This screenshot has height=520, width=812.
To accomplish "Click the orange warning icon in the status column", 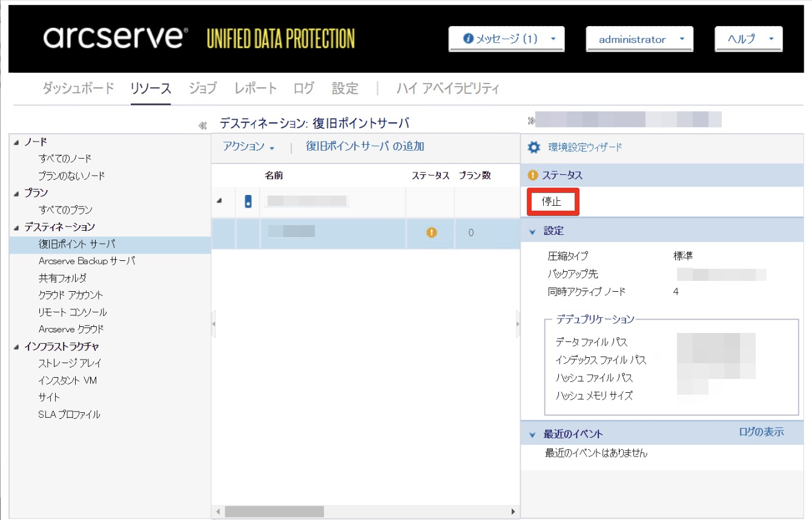I will (431, 232).
